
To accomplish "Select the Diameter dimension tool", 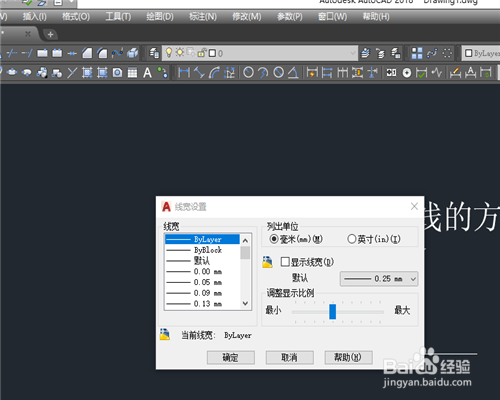I will pyautogui.click(x=278, y=72).
